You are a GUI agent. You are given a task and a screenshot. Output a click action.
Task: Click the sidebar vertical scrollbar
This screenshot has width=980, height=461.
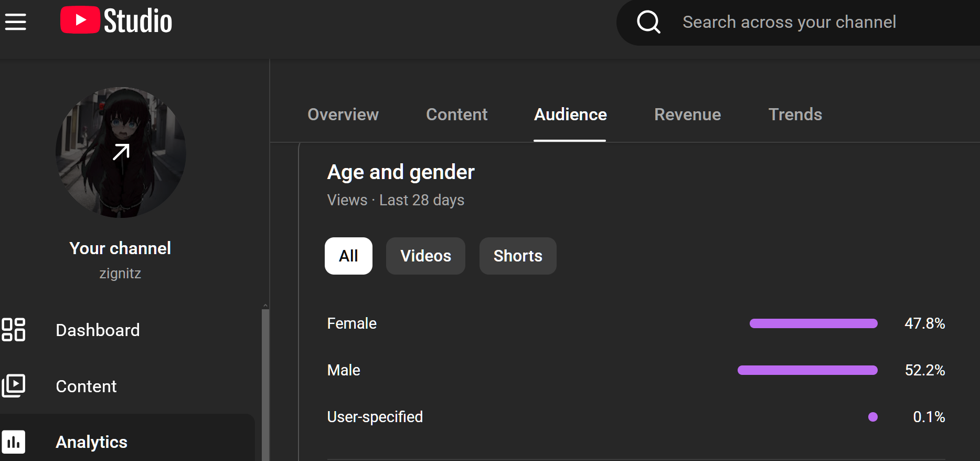tap(265, 383)
